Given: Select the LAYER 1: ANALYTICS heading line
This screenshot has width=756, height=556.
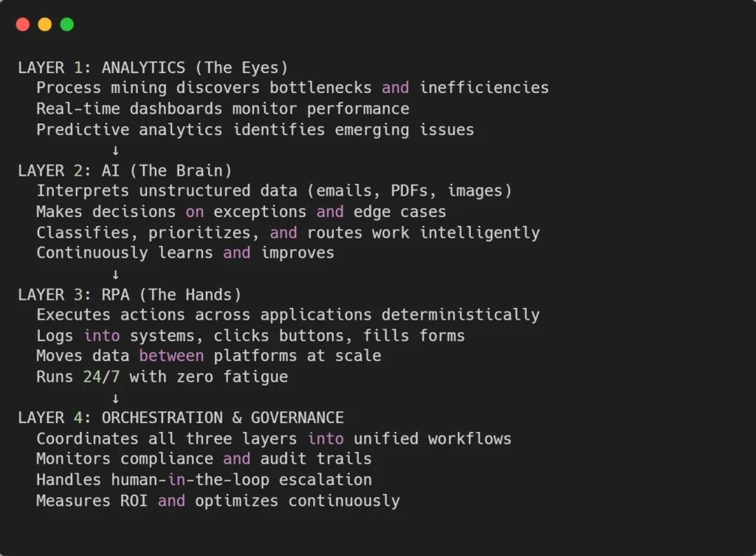Looking at the screenshot, I should click(x=153, y=68).
